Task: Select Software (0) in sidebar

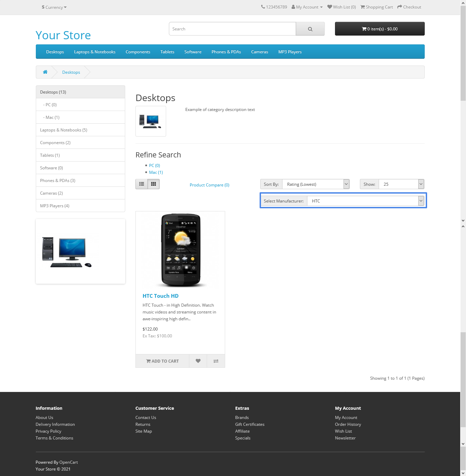Action: (x=81, y=168)
